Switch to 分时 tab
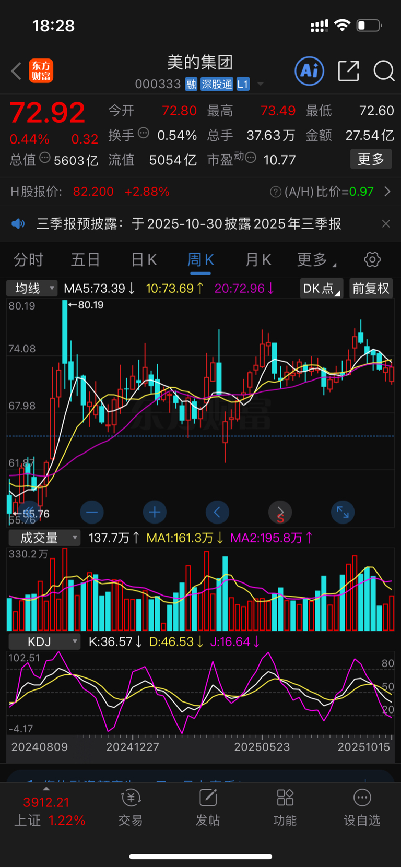The image size is (401, 868). (28, 260)
